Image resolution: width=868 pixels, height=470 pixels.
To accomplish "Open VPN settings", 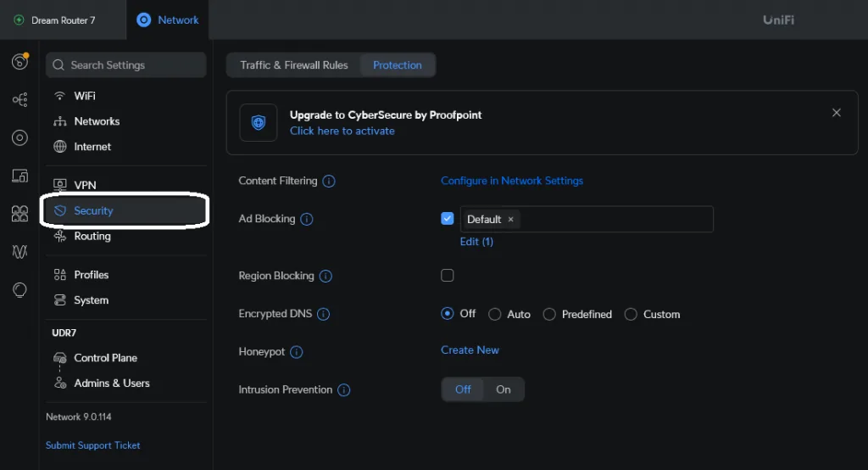I will 125,185.
